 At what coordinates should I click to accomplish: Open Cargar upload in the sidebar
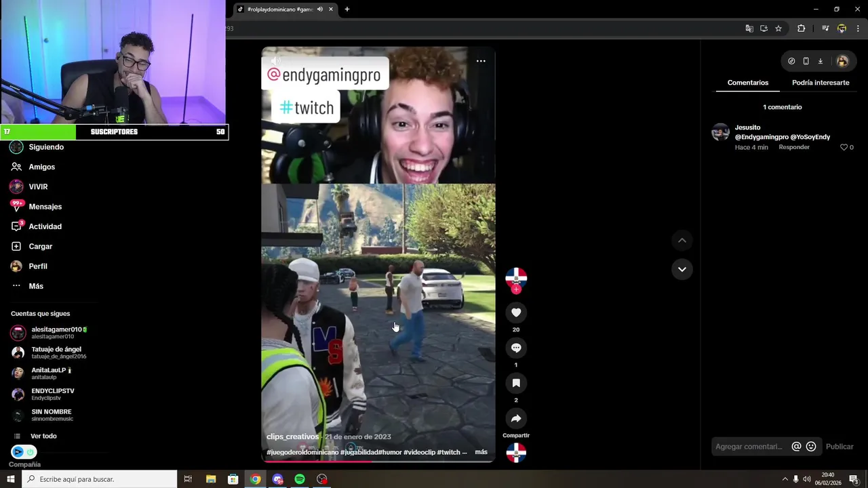pos(32,246)
